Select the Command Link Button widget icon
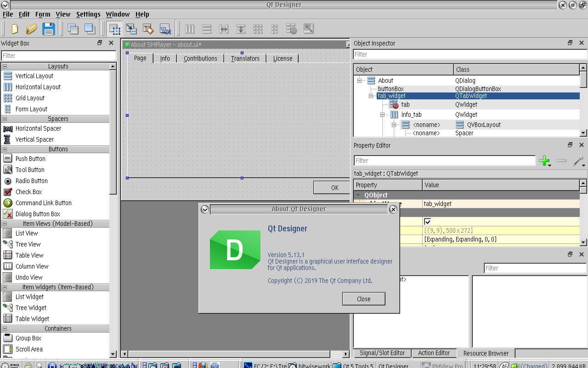 8,203
